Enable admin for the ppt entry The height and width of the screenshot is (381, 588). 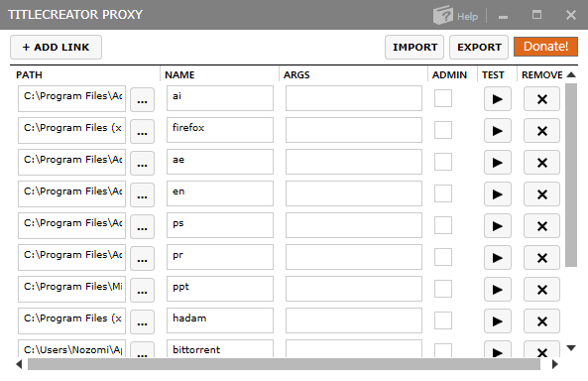coord(443,289)
